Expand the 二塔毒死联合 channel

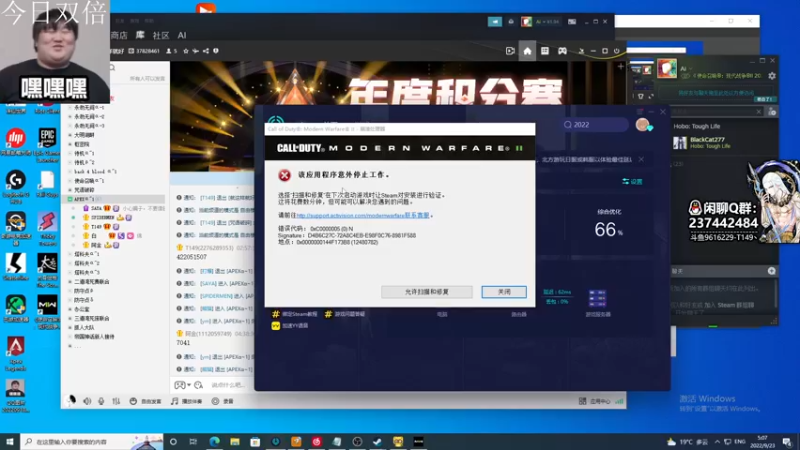point(70,282)
